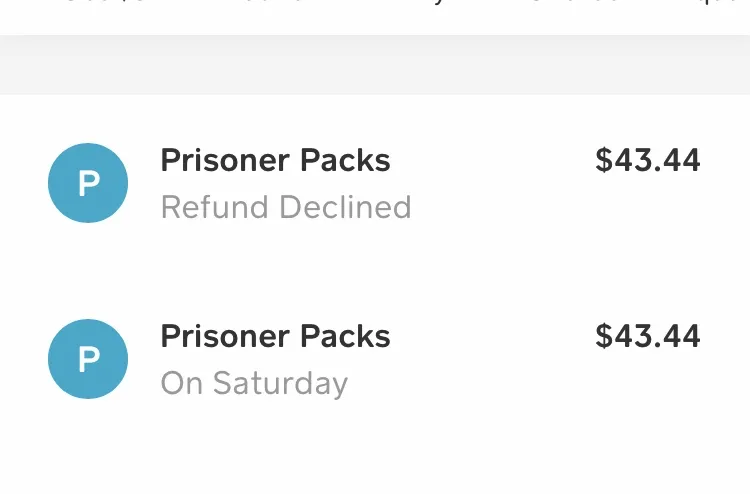Click the gray section divider band
The image size is (750, 494).
click(375, 65)
